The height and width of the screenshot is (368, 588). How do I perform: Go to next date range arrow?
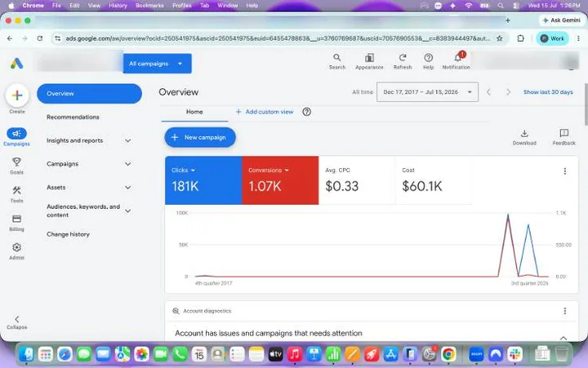coord(508,92)
